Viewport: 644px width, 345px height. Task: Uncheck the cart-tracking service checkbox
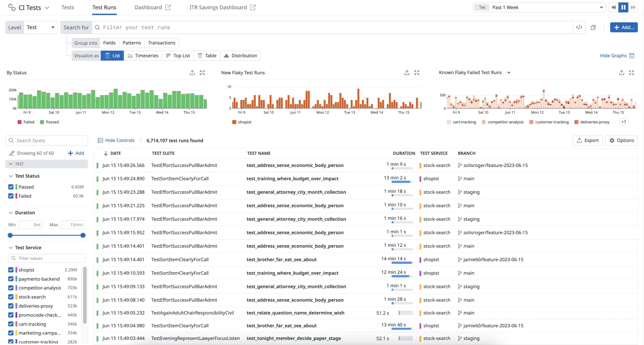tap(11, 324)
